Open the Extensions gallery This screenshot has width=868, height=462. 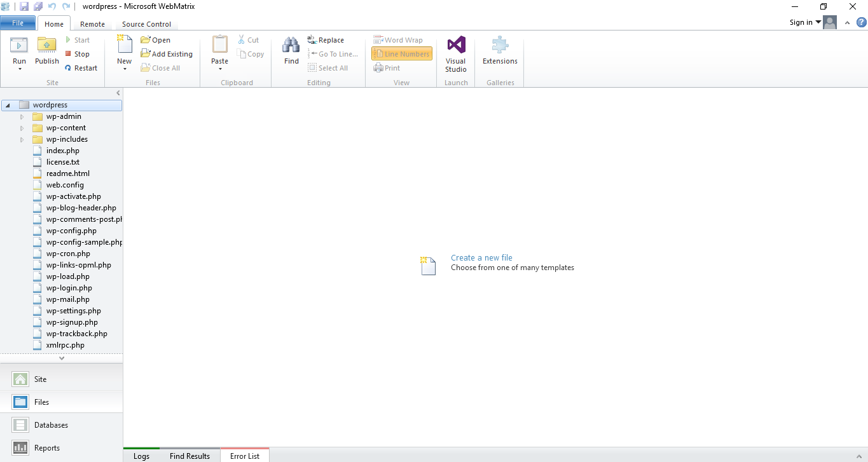tap(500, 51)
